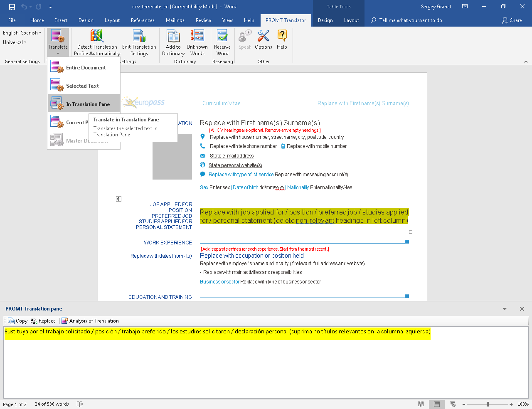The image size is (532, 409).
Task: Click Tell me what you want to do
Action: [x=406, y=20]
